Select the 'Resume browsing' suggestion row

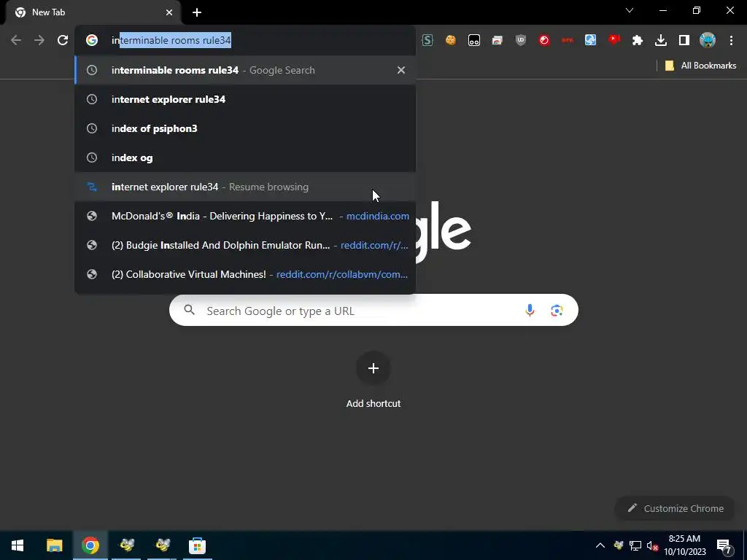click(x=245, y=187)
